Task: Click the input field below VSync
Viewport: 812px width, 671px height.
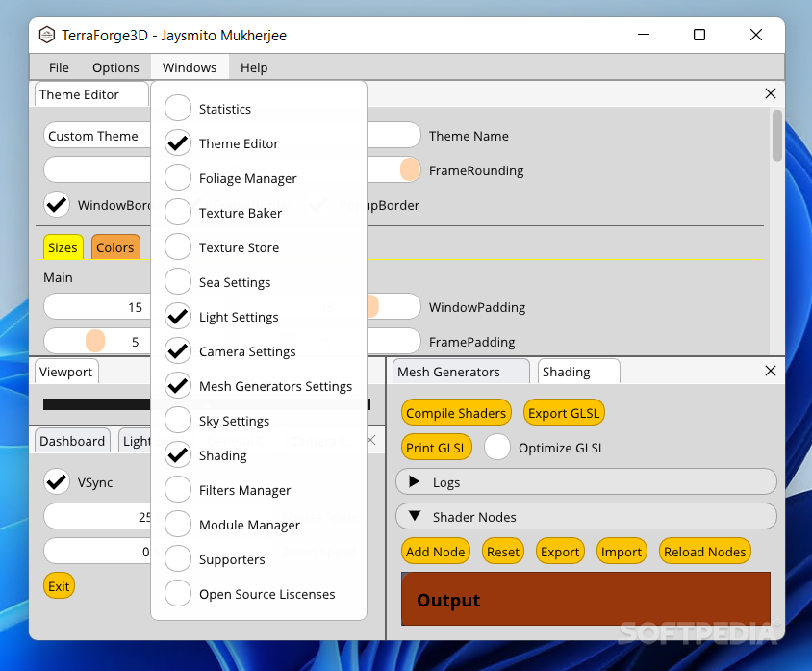Action: (x=97, y=517)
